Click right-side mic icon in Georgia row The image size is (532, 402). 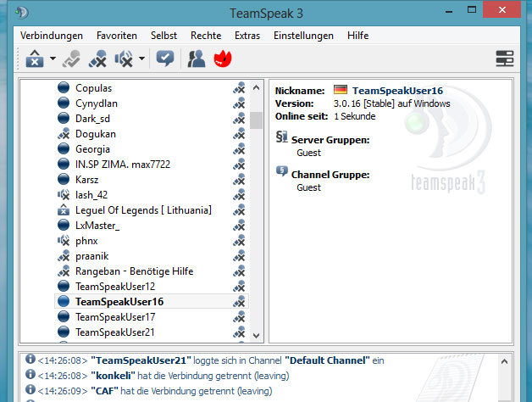[239, 149]
